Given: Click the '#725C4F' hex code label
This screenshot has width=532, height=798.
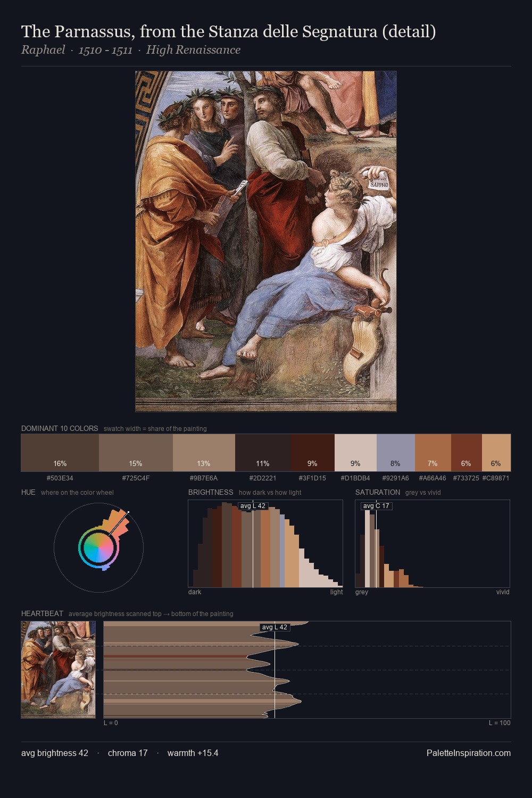Looking at the screenshot, I should pyautogui.click(x=136, y=478).
